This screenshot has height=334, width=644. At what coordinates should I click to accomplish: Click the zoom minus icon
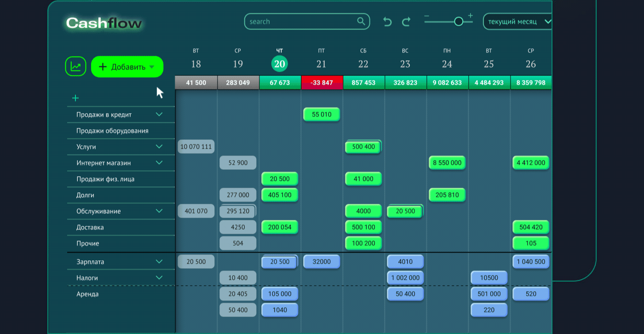pyautogui.click(x=427, y=16)
